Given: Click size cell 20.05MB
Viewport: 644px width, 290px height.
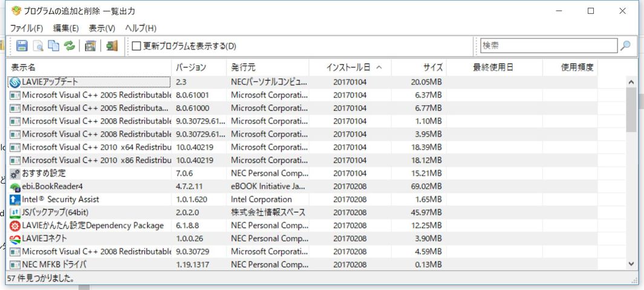Looking at the screenshot, I should [x=426, y=82].
